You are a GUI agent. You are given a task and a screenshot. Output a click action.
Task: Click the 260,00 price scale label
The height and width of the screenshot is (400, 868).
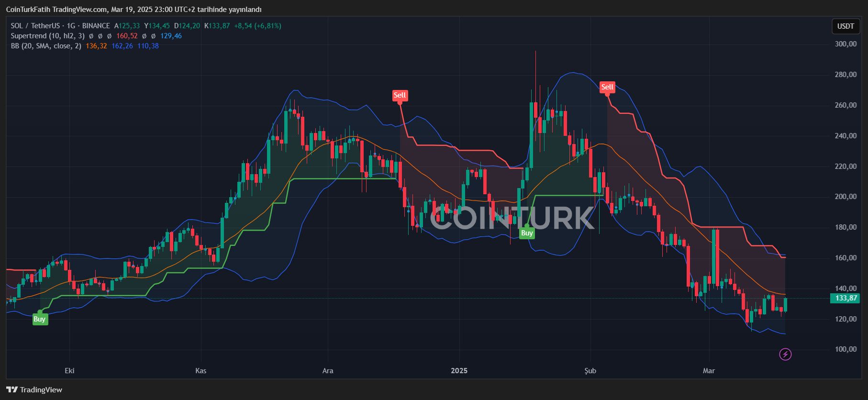846,105
